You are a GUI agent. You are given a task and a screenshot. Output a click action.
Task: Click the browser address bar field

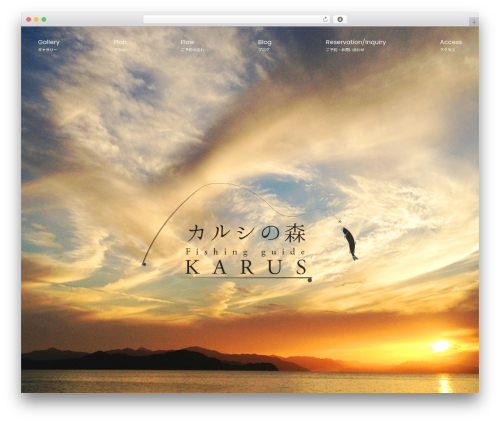[237, 20]
